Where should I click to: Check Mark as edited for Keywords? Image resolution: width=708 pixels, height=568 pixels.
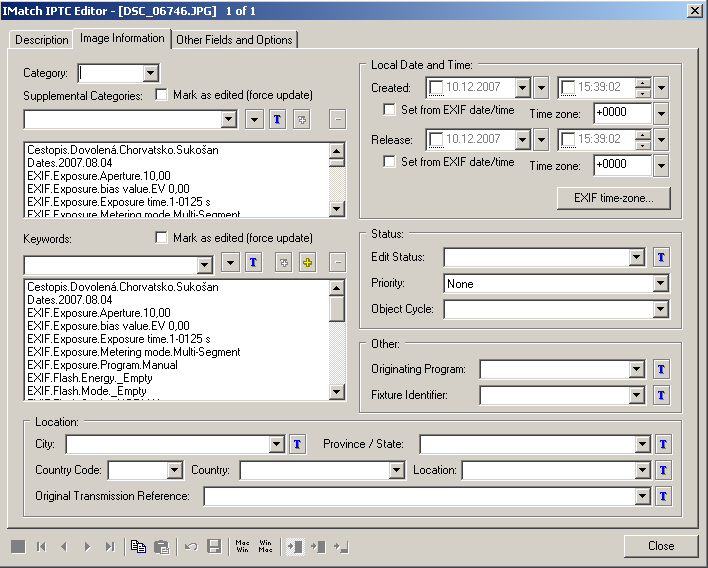(161, 237)
